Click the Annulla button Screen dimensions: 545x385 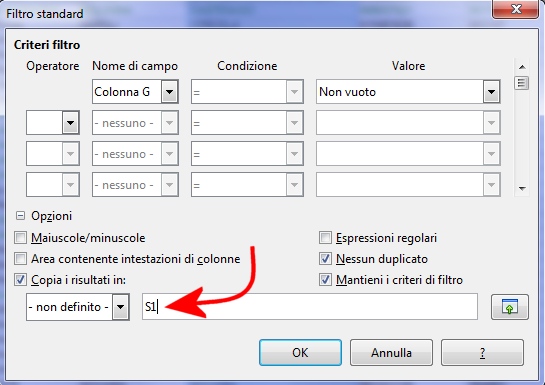391,353
